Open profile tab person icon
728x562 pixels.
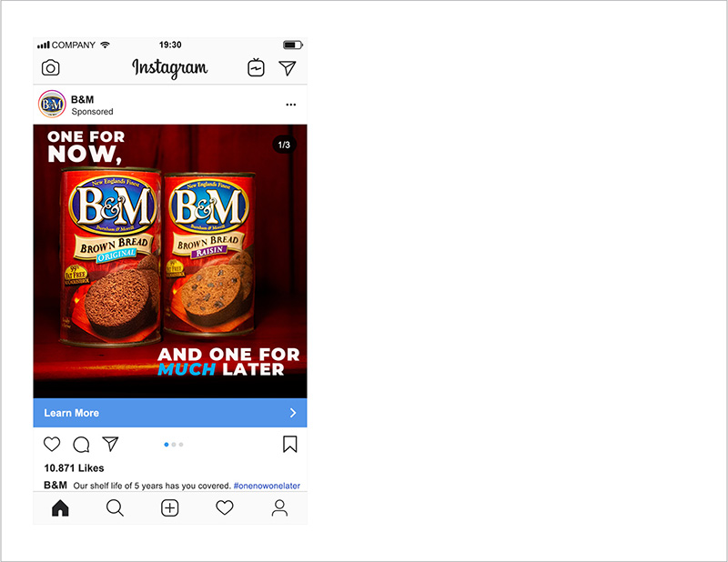click(x=279, y=508)
